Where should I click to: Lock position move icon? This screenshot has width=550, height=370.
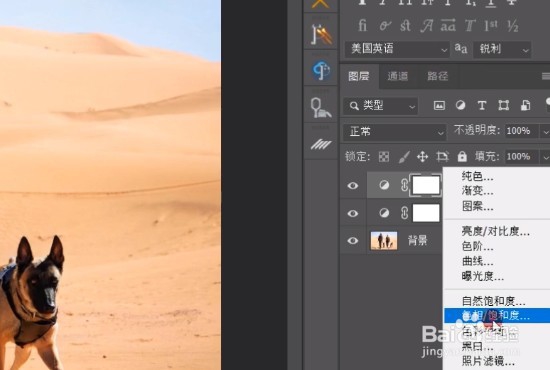422,157
